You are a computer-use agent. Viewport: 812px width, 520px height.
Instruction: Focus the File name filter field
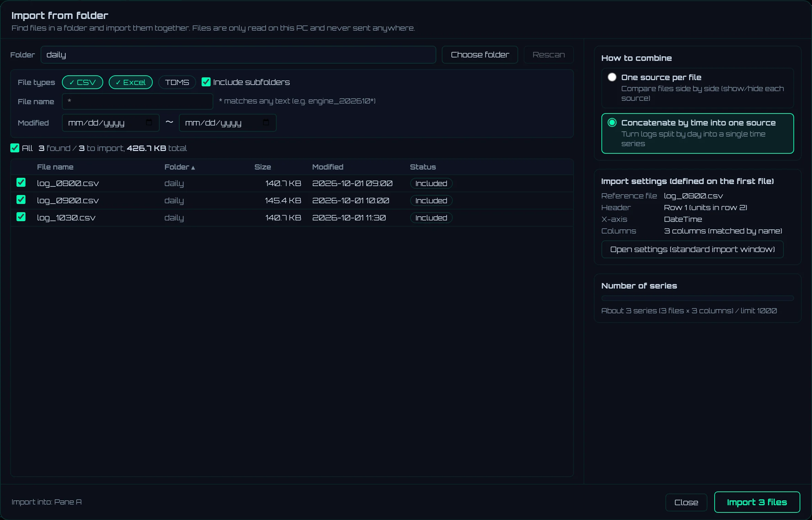click(x=138, y=101)
